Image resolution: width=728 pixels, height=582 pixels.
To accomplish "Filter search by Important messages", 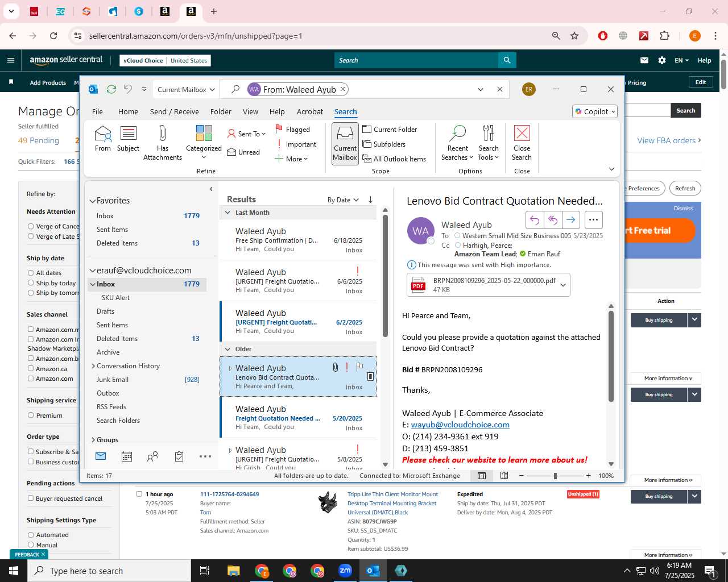I will tap(296, 144).
